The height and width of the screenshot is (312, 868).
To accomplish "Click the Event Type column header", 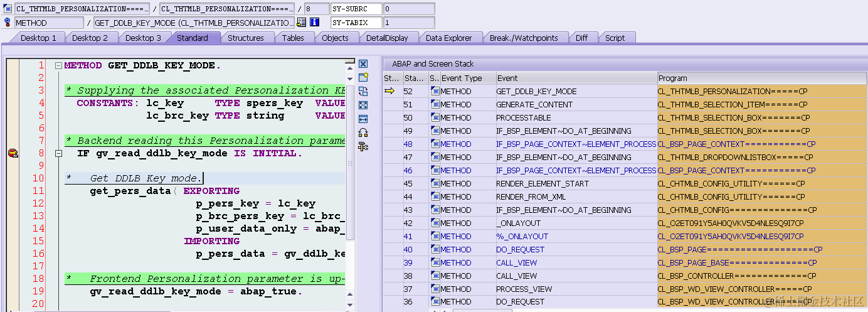I will 467,78.
